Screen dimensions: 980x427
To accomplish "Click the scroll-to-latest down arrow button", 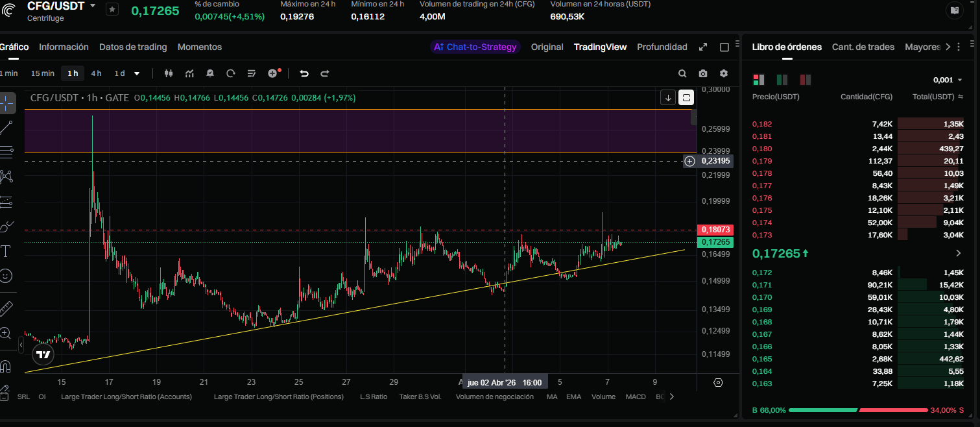I will pos(668,98).
